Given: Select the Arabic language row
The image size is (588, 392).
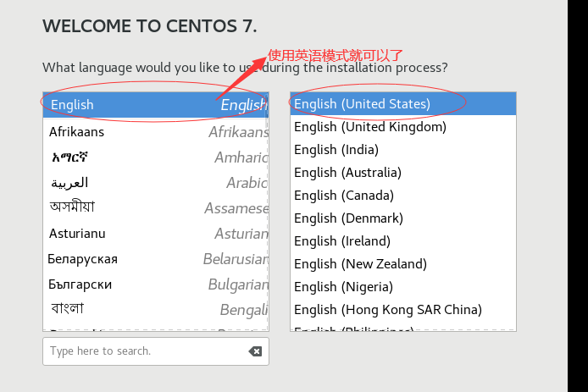Looking at the screenshot, I should click(x=156, y=183).
